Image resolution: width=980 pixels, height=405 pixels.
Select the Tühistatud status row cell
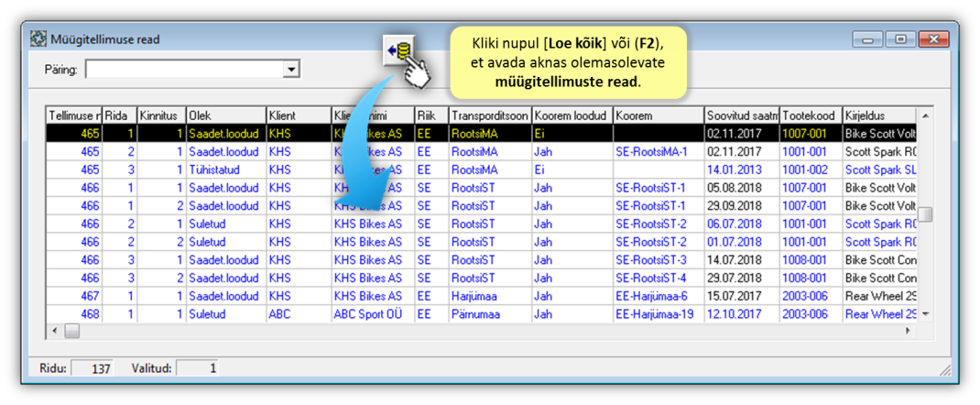click(x=224, y=170)
